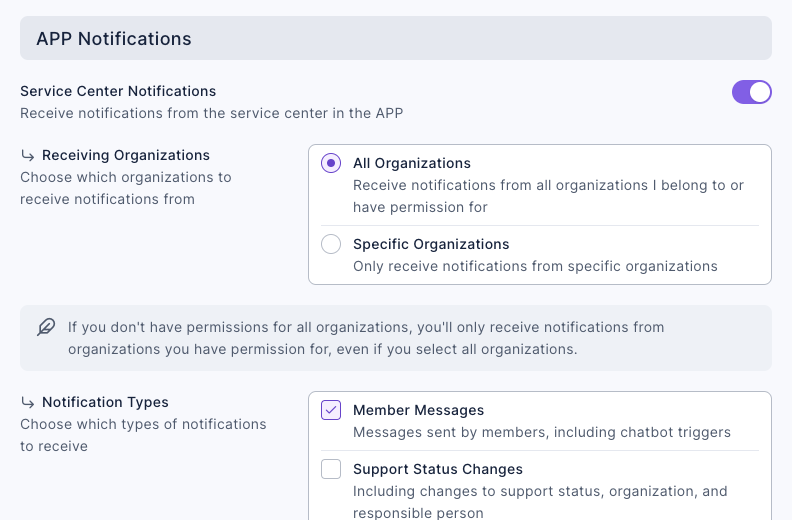The width and height of the screenshot is (792, 520).
Task: Click description 'Including changes to support status, organization'
Action: [540, 501]
